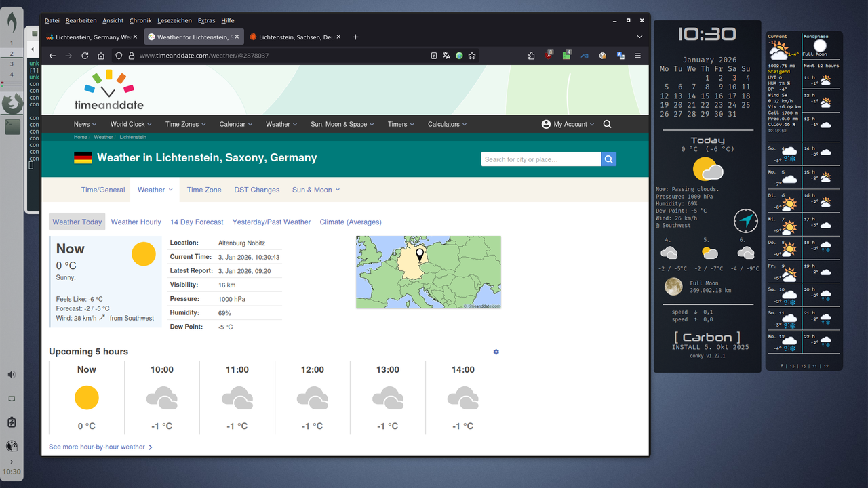Click the battery indicator panel icon
Image resolution: width=868 pixels, height=488 pixels.
(12, 422)
